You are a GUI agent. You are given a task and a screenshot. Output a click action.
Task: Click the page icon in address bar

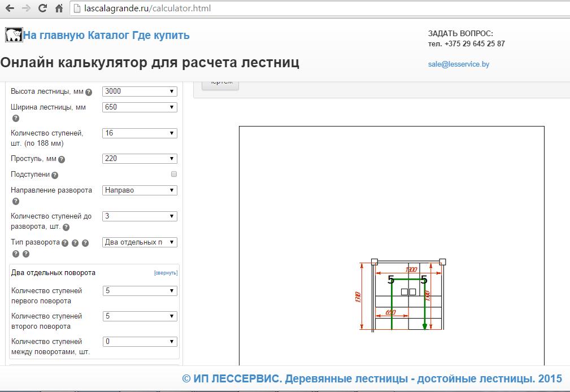coord(77,8)
